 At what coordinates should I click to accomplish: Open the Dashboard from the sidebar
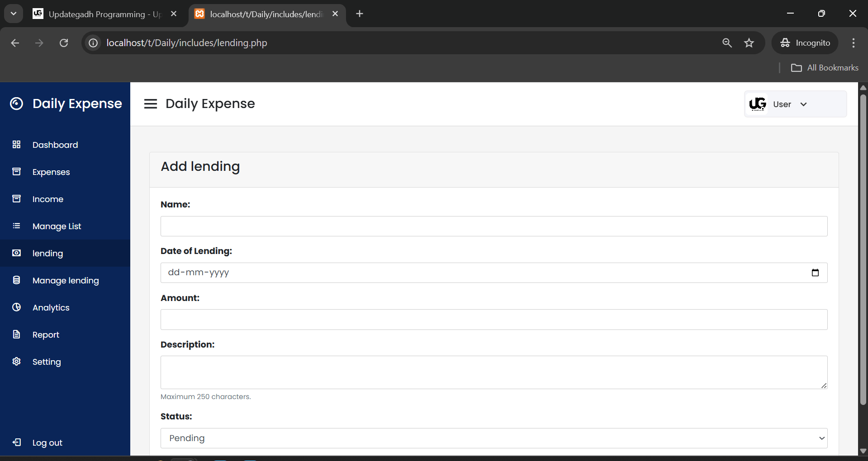click(x=17, y=145)
